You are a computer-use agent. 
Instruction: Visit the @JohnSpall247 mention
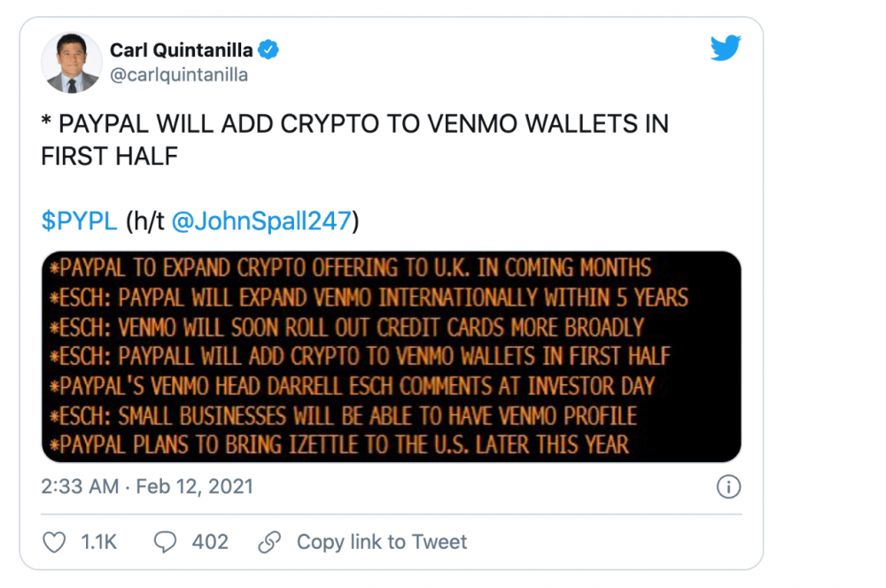click(x=261, y=221)
